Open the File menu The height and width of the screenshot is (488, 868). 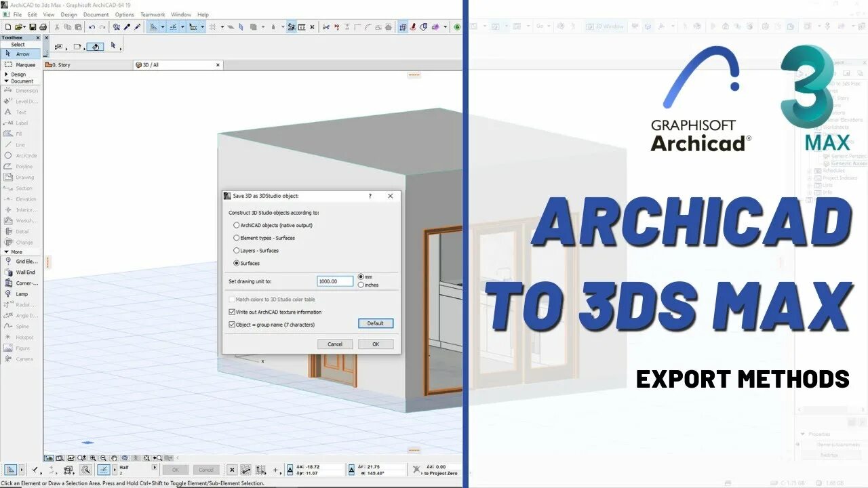click(x=18, y=14)
